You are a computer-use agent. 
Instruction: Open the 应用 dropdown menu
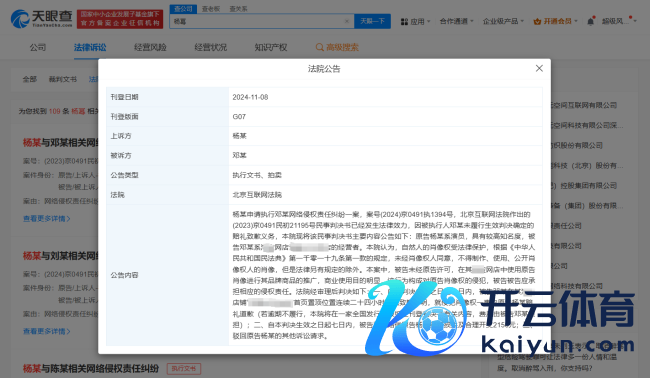[x=416, y=21]
